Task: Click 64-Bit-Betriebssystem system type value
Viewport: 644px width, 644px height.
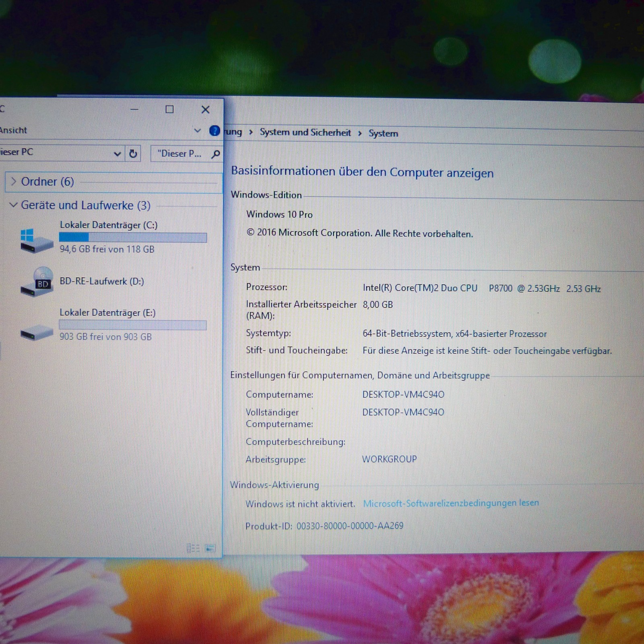Action: 454,334
